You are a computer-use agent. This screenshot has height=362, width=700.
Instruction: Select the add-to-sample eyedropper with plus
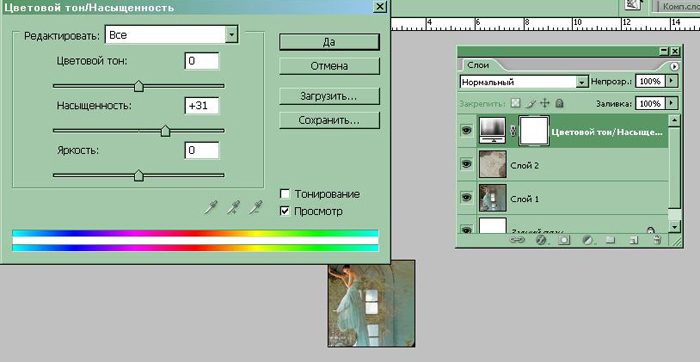pos(233,207)
